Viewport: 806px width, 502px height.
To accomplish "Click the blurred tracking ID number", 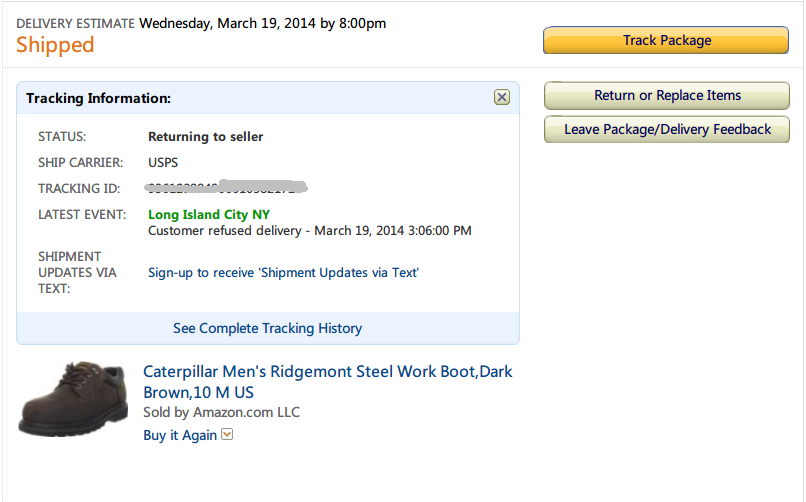I will (225, 187).
